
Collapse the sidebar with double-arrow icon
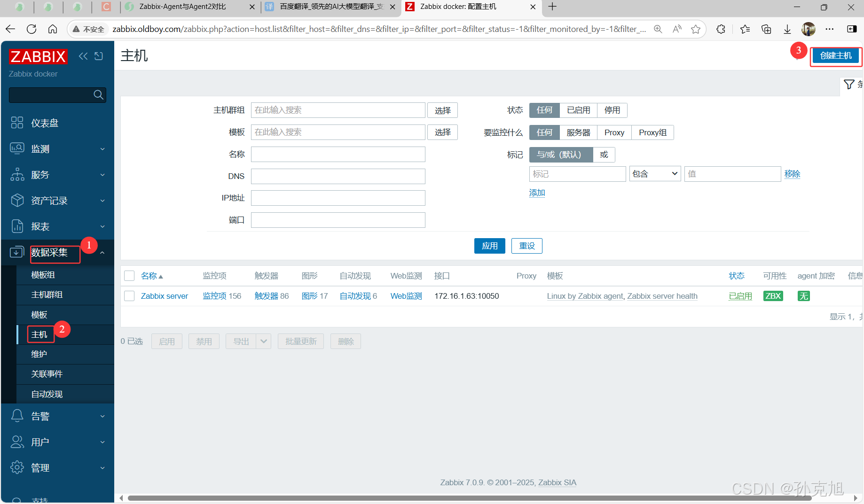coord(83,56)
